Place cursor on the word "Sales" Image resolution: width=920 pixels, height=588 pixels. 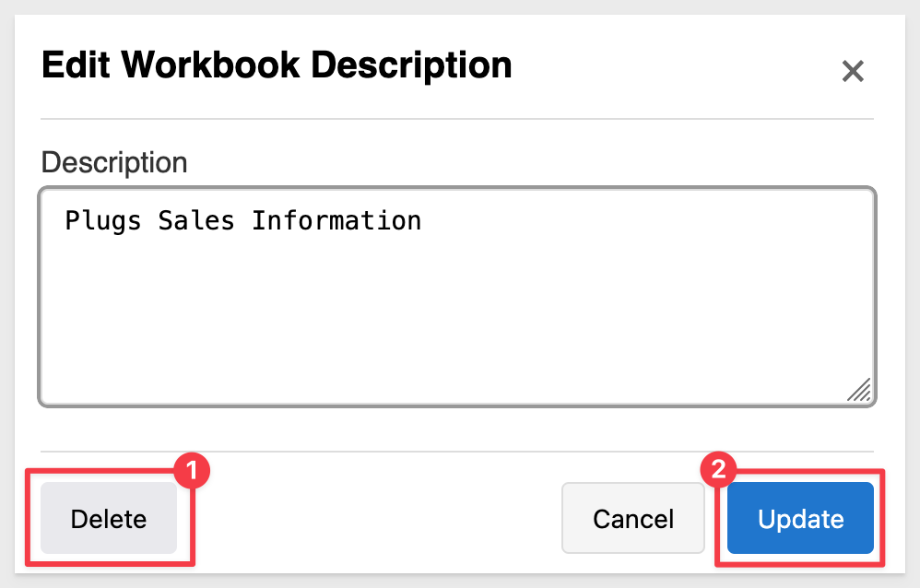point(196,220)
